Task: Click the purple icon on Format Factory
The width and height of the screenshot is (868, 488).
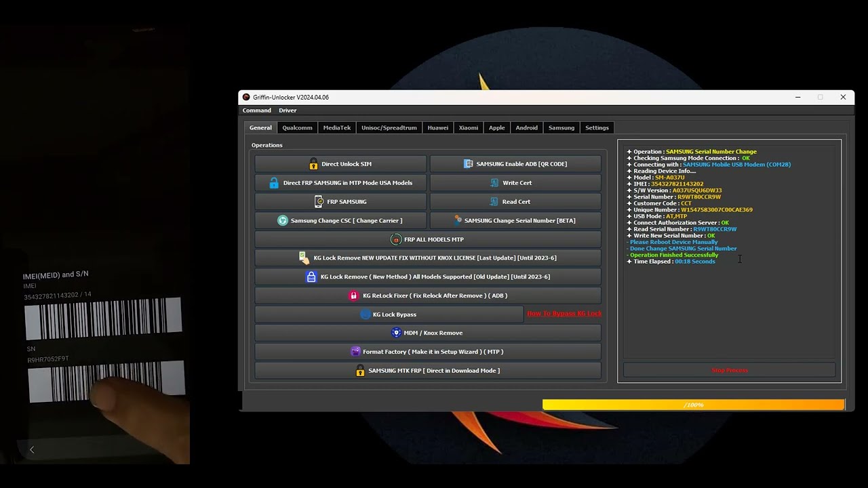Action: coord(355,352)
